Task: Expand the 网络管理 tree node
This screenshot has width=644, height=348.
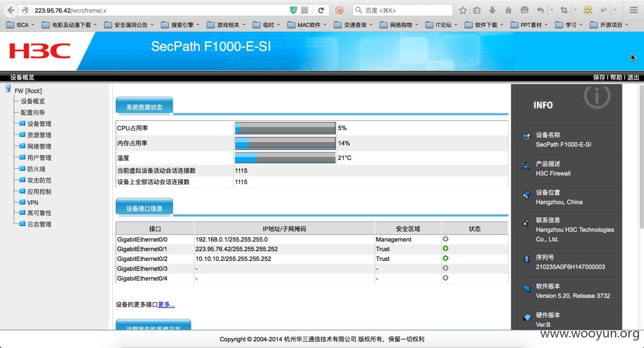Action: point(22,146)
